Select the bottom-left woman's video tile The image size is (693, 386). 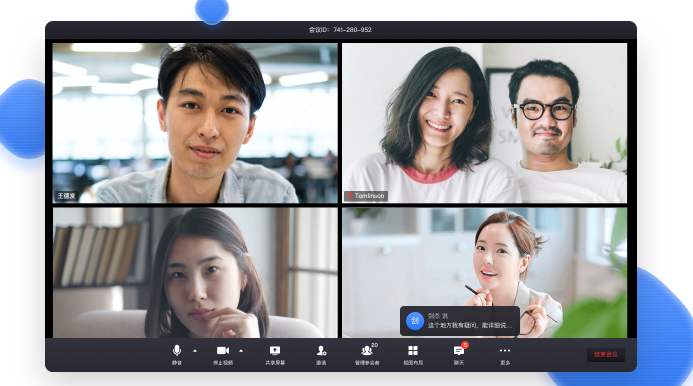point(195,273)
